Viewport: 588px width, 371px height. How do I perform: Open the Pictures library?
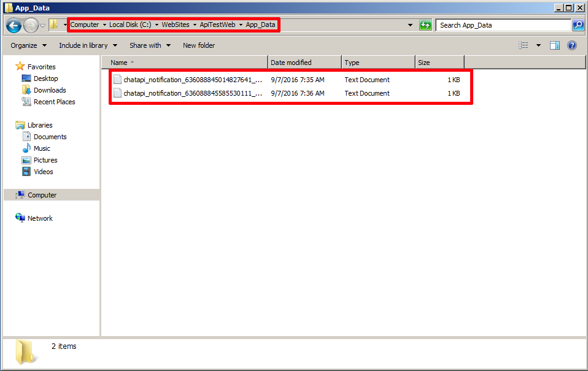point(45,159)
